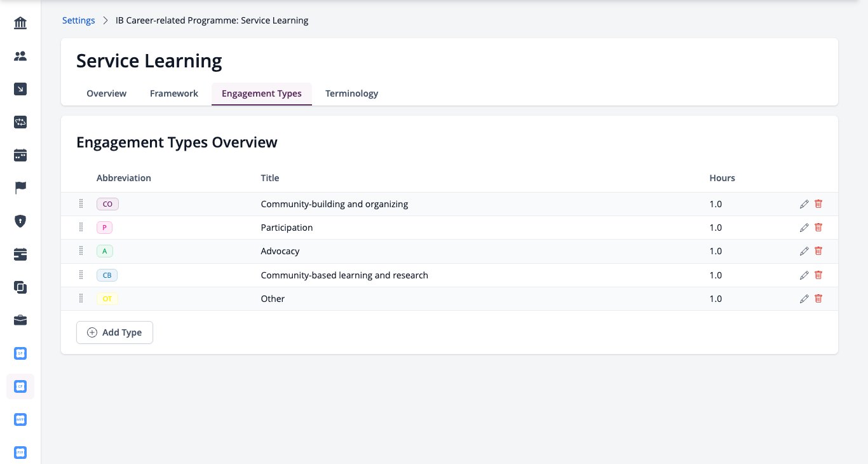Delete the Participation engagement type
The height and width of the screenshot is (464, 868).
818,228
